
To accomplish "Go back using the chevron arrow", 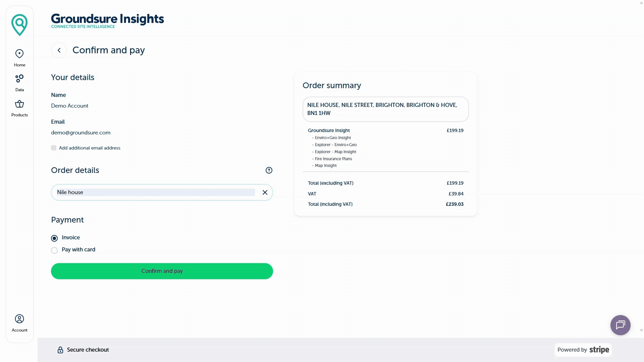I will click(59, 50).
